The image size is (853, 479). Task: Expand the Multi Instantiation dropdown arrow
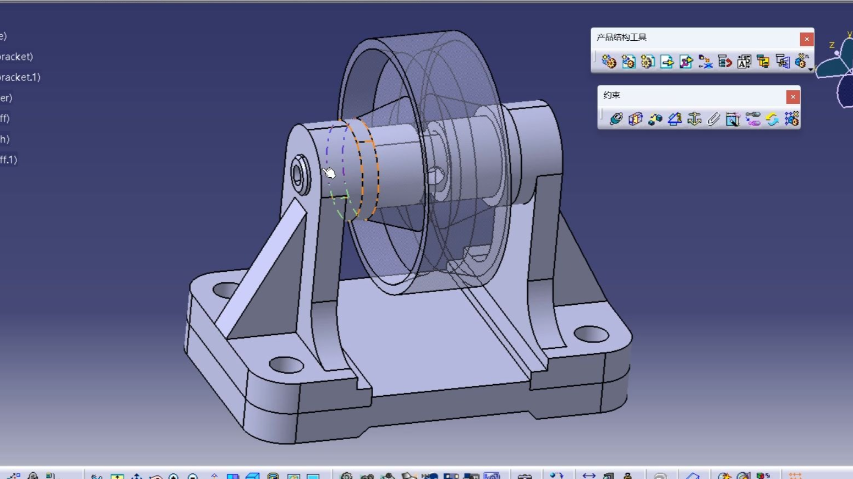811,69
